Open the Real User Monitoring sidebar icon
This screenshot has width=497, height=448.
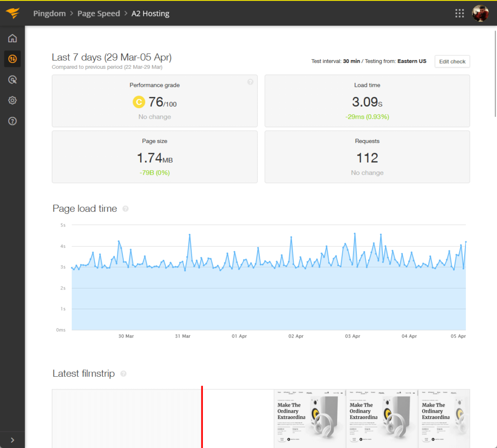coord(12,80)
